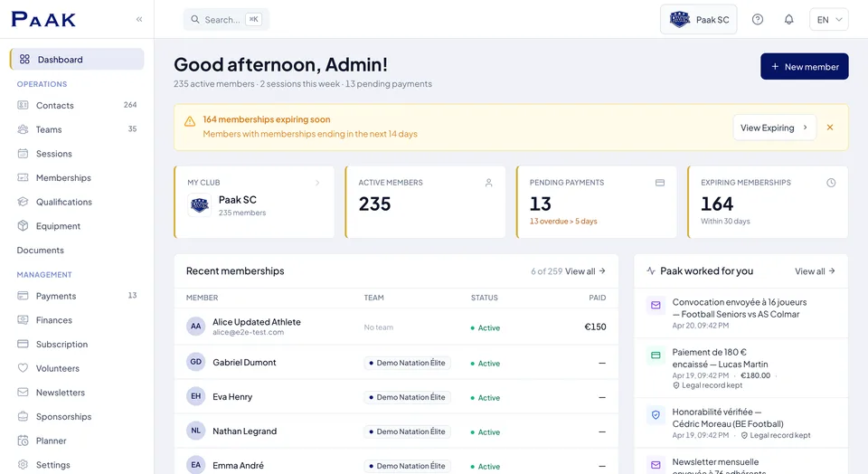
Task: Click the €150 paid amount
Action: pos(595,327)
